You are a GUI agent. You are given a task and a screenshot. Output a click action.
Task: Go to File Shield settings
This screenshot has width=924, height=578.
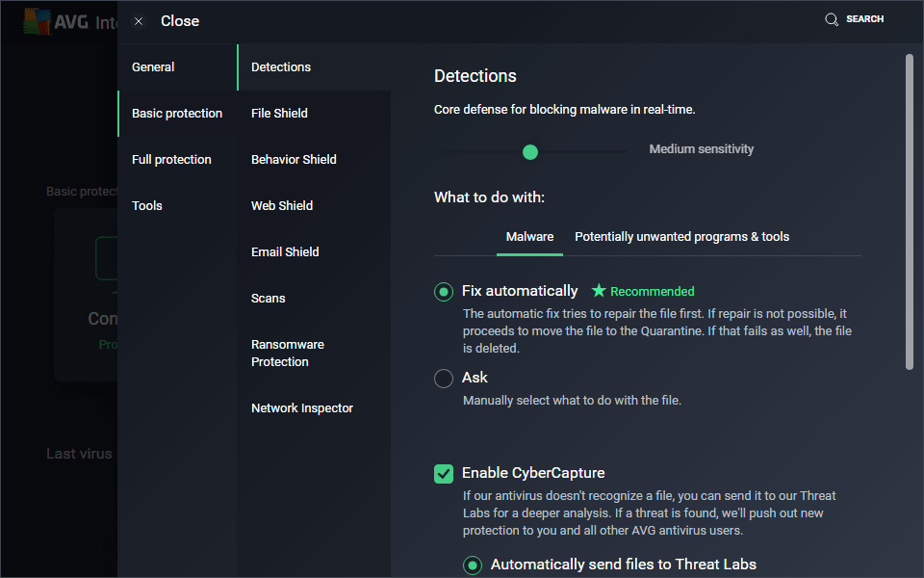point(279,114)
